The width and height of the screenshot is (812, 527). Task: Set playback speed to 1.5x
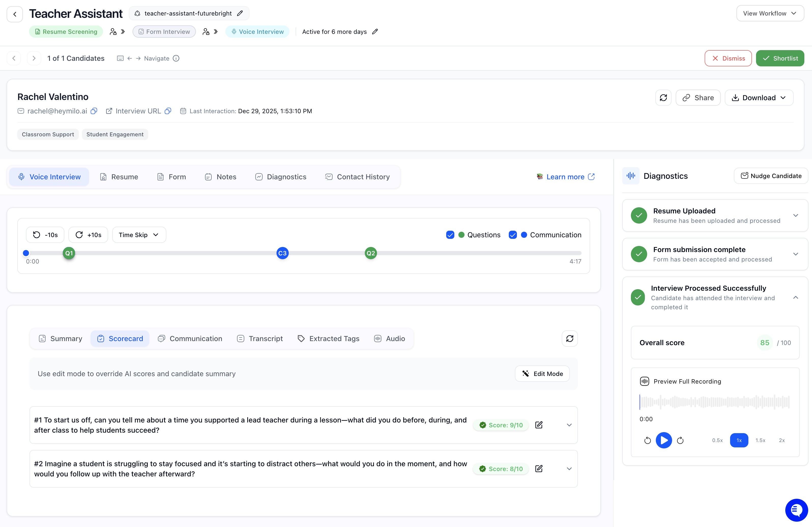point(760,440)
